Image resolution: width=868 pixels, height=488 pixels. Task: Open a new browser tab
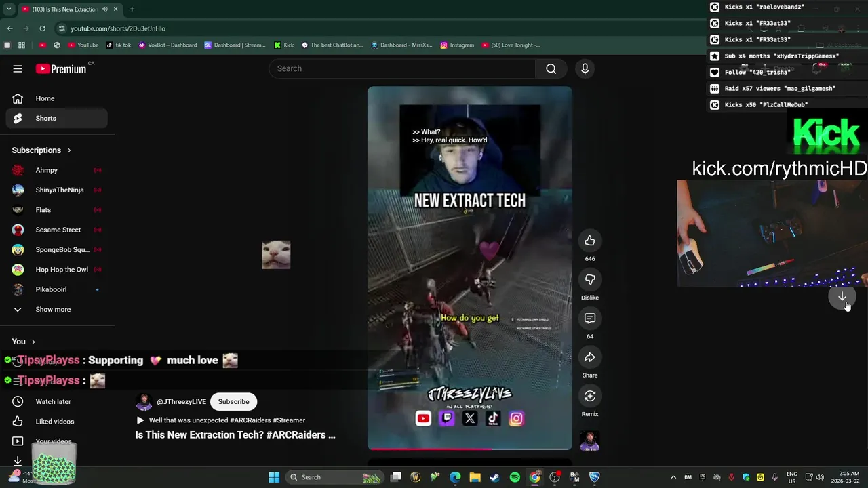tap(132, 9)
